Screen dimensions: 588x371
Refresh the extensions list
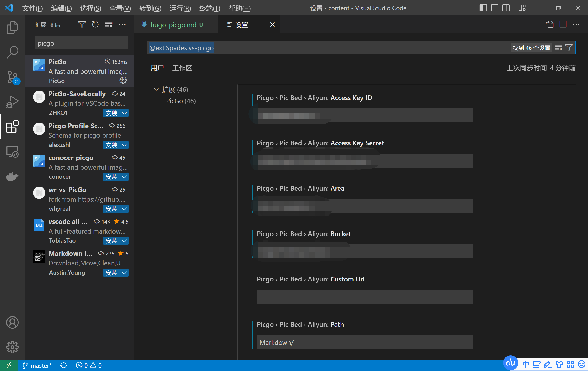coord(95,25)
